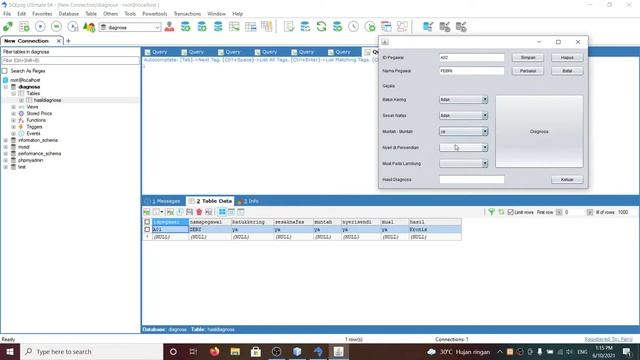Click the Perbarui button

point(528,71)
